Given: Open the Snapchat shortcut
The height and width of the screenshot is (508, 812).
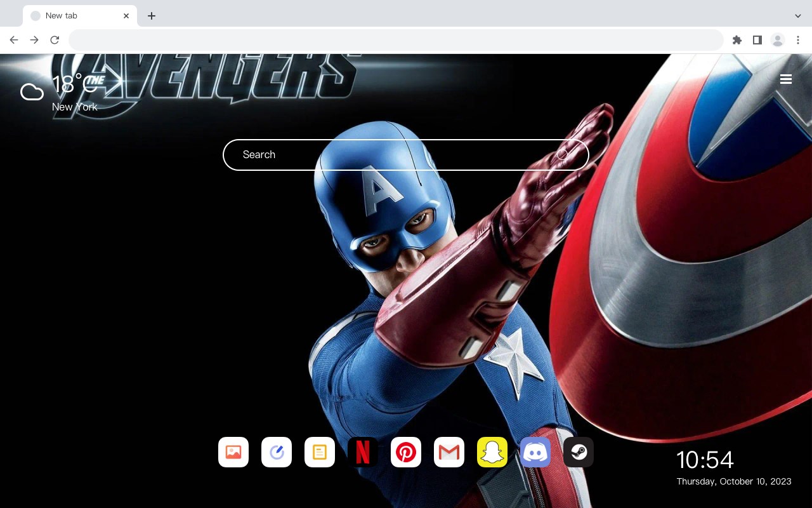Looking at the screenshot, I should tap(492, 452).
